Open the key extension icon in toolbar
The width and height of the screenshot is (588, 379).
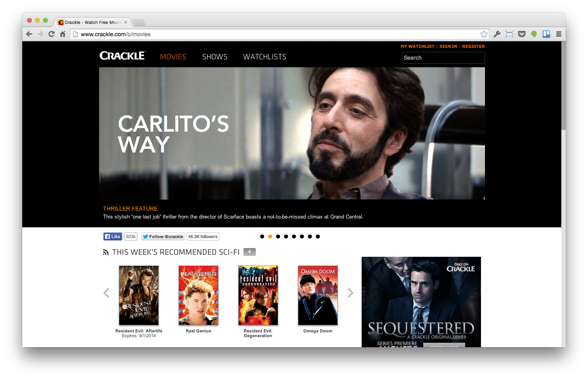[497, 34]
